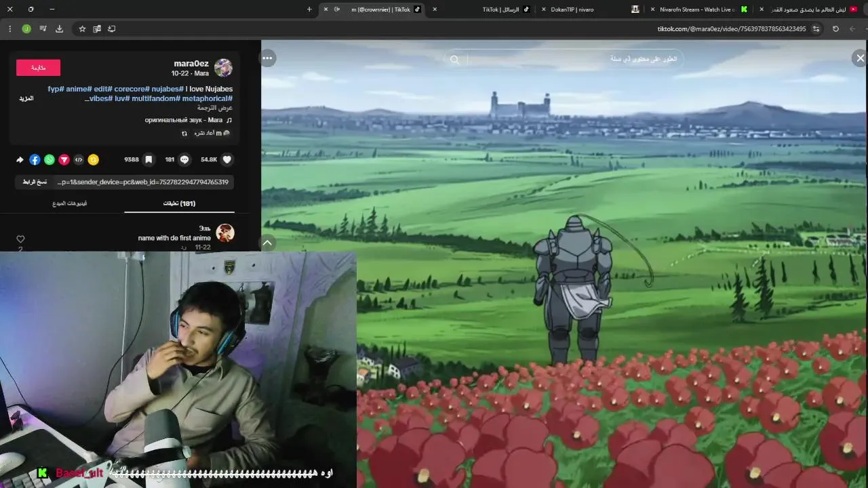Expand the description with the more button
The height and width of the screenshot is (488, 868).
click(x=26, y=98)
